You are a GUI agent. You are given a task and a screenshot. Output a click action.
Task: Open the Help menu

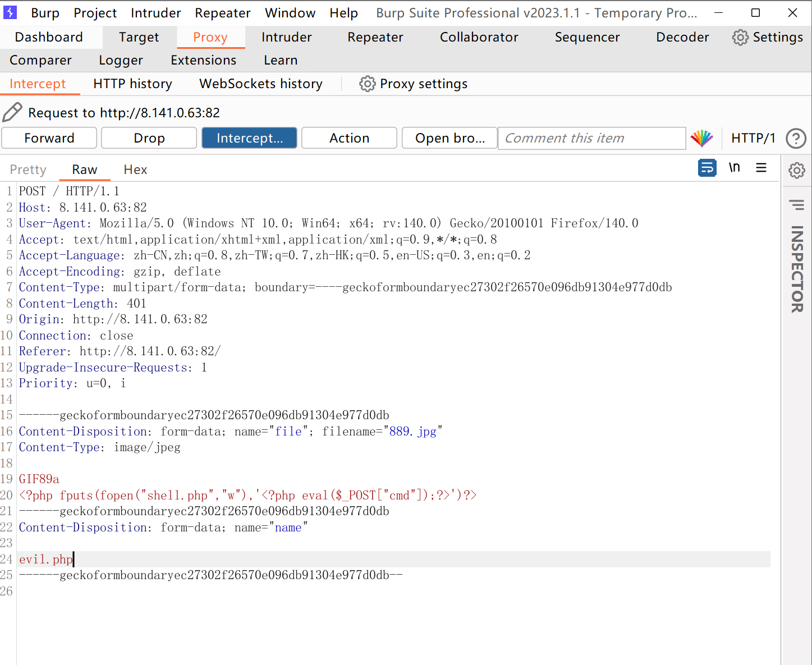tap(343, 13)
